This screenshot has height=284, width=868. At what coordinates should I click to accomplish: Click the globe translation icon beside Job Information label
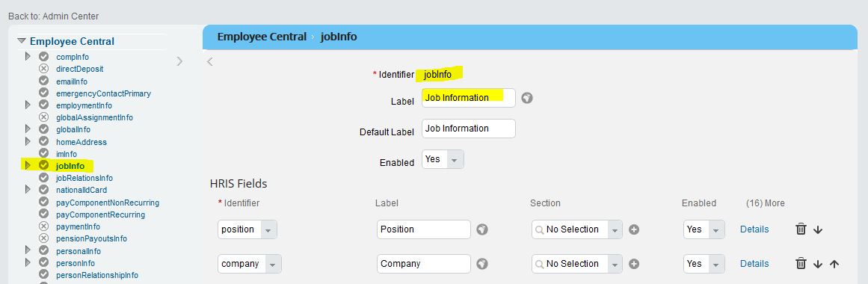tap(527, 98)
